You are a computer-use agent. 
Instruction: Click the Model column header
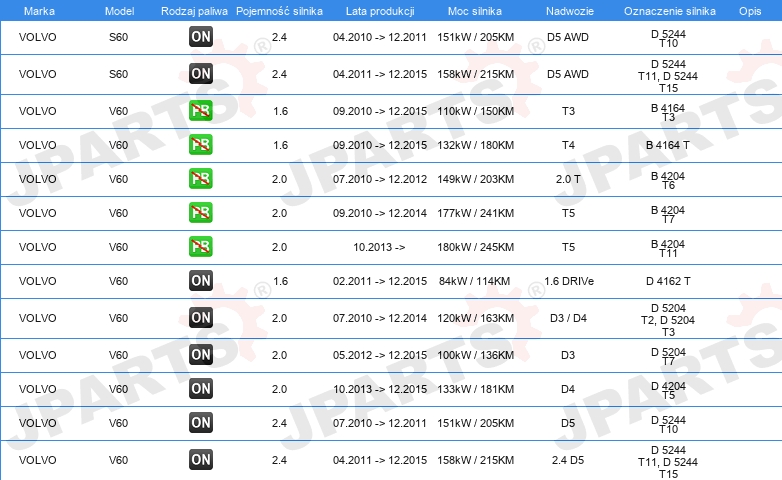[119, 11]
